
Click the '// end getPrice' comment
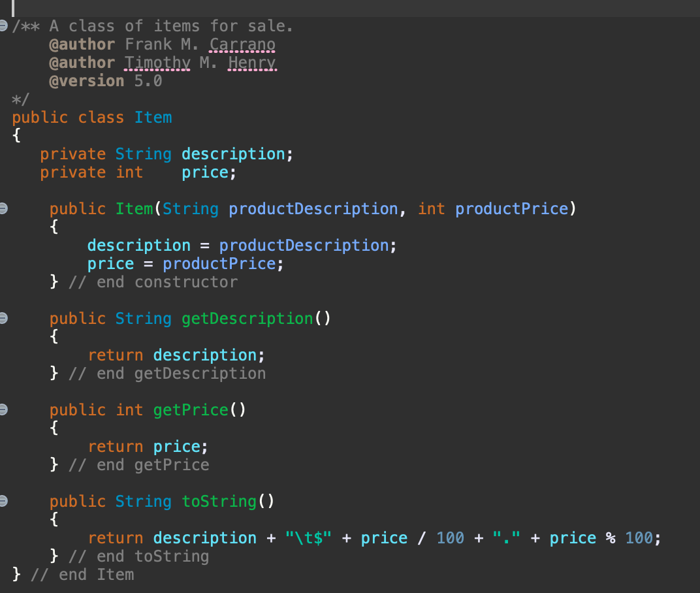pos(139,465)
